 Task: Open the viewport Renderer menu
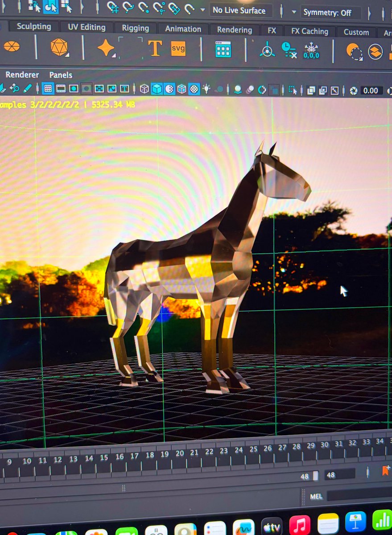tap(22, 74)
